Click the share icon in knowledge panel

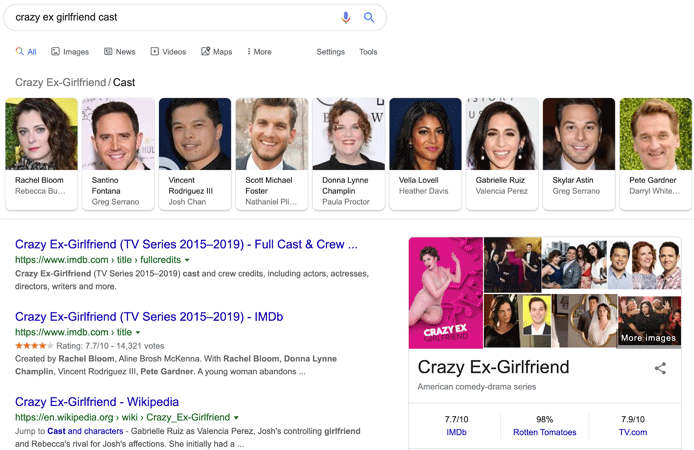(660, 368)
